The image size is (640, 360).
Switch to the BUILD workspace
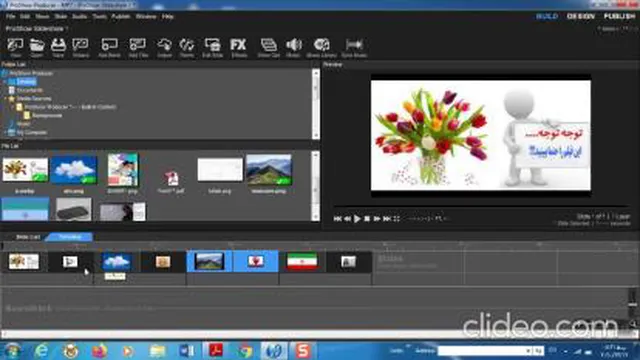coord(547,16)
